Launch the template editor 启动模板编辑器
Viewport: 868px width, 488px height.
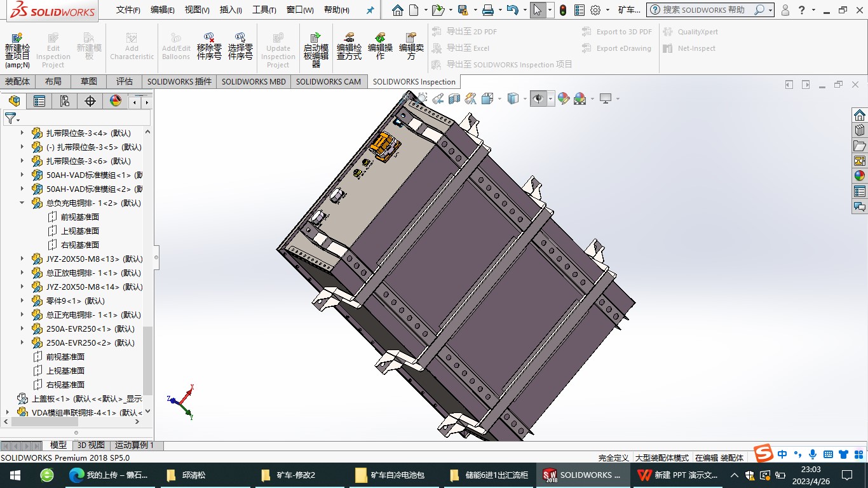click(x=316, y=50)
